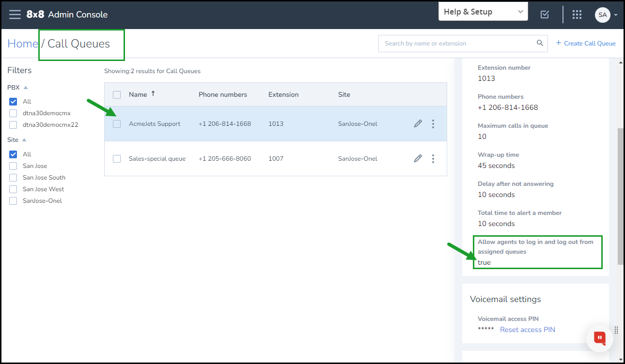
Task: Click Reset access PIN link
Action: 528,330
